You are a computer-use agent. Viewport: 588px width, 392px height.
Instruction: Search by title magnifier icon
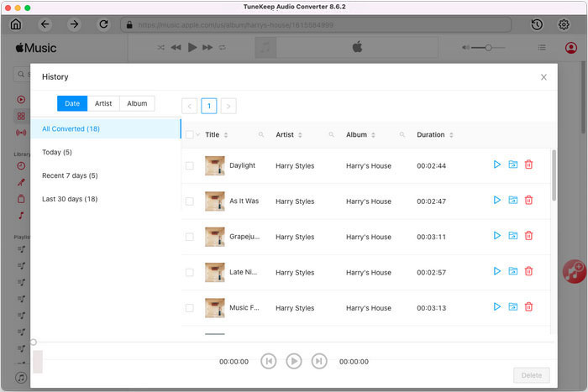tap(261, 134)
